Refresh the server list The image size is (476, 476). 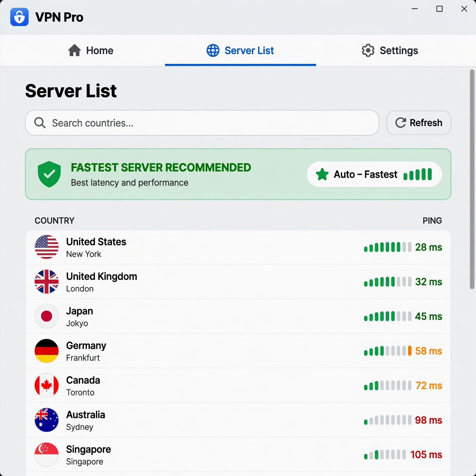(x=419, y=123)
